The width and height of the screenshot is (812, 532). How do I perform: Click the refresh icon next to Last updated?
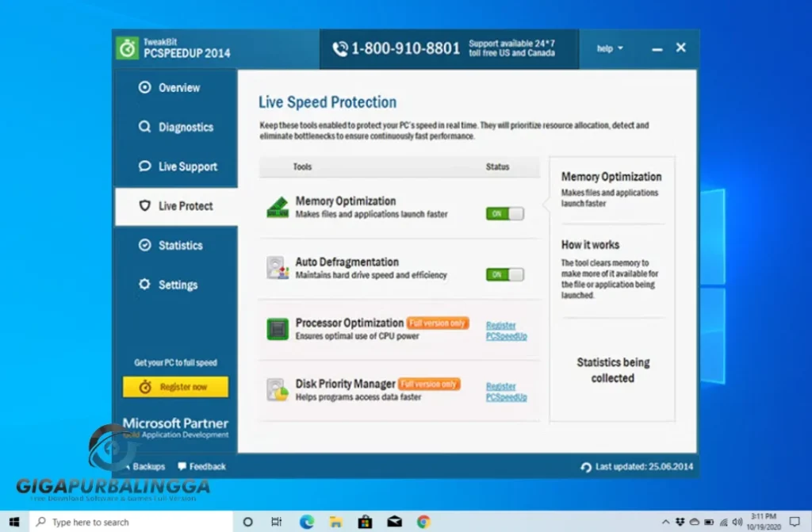tap(586, 467)
